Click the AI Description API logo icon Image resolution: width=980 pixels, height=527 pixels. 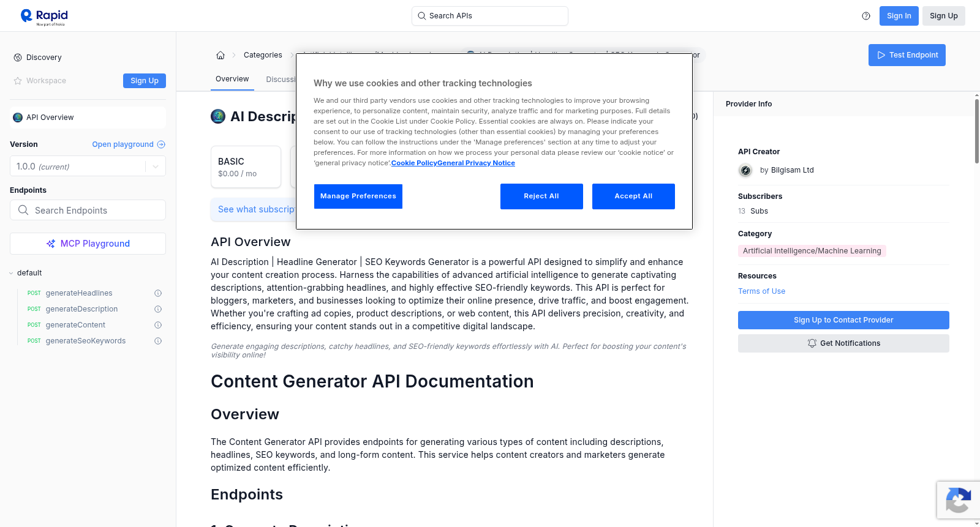point(218,116)
